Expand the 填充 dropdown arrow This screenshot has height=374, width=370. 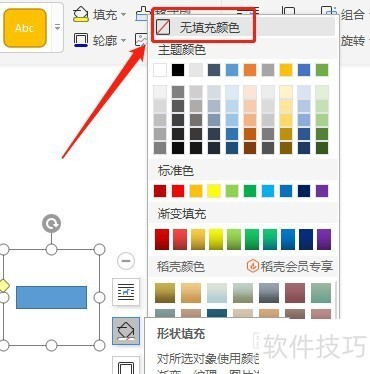click(123, 14)
